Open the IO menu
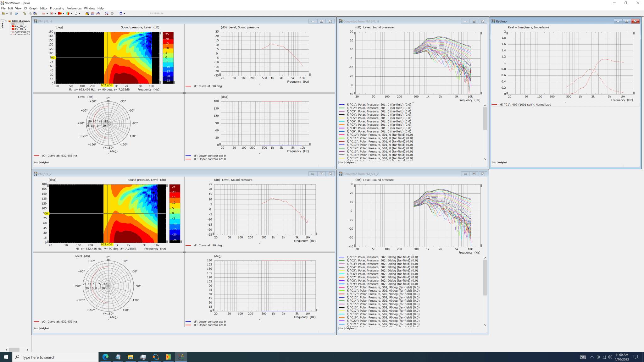 pos(25,8)
